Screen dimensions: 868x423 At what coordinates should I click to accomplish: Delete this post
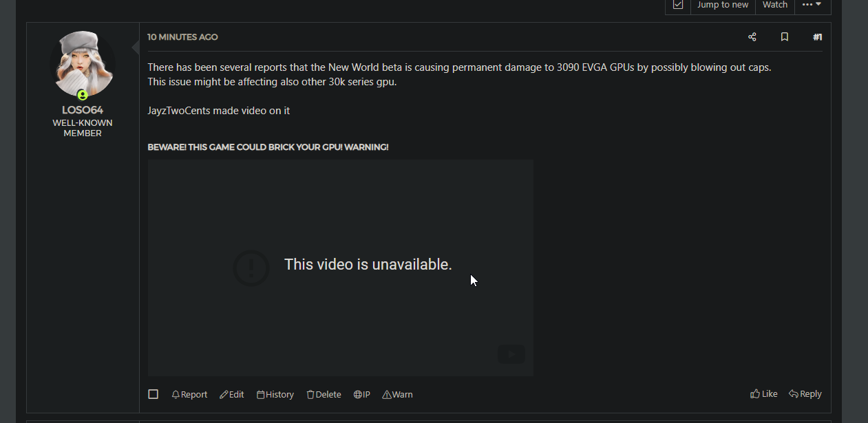click(x=324, y=394)
